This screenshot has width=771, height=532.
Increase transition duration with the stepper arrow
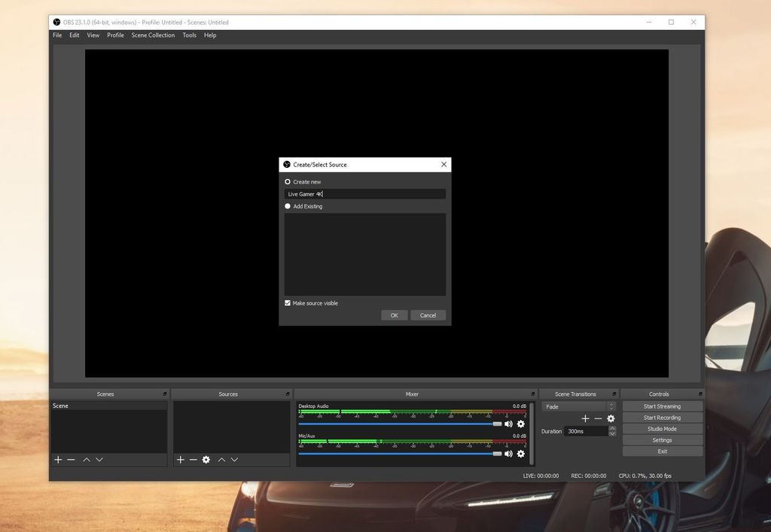(x=613, y=427)
